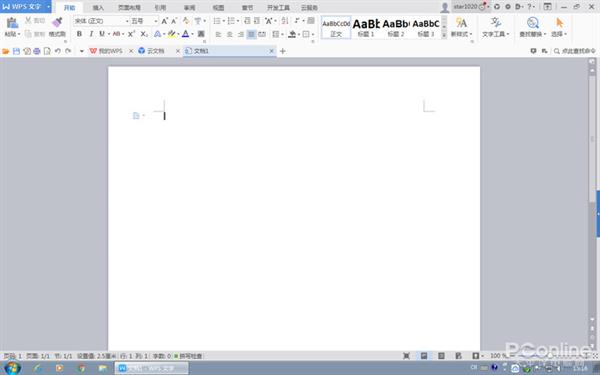Click the Undo arrow in quick access toolbar
This screenshot has height=375, width=600.
[x=57, y=51]
